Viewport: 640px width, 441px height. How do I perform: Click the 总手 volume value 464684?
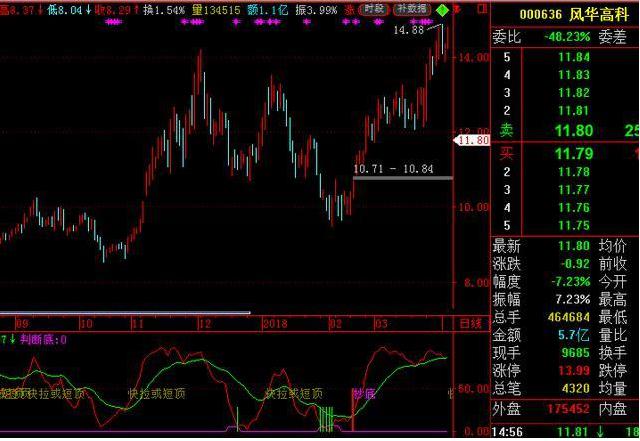click(x=569, y=317)
